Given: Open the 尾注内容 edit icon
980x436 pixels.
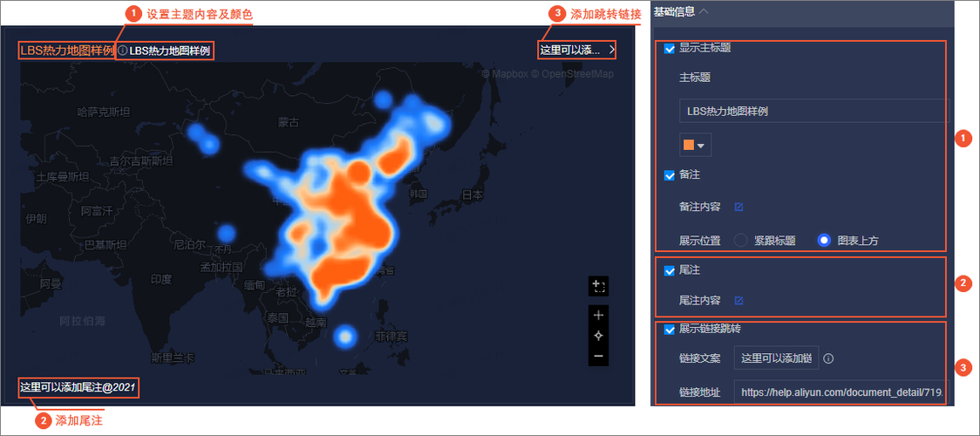Looking at the screenshot, I should 738,301.
